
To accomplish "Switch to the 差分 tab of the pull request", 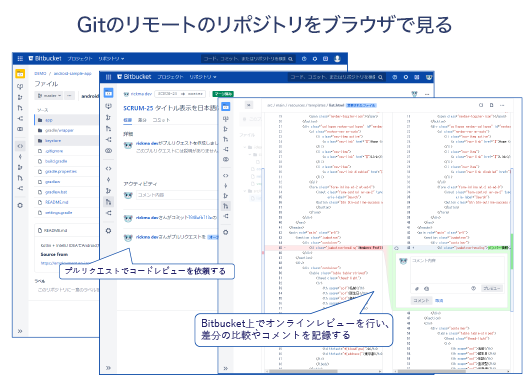I will [142, 120].
